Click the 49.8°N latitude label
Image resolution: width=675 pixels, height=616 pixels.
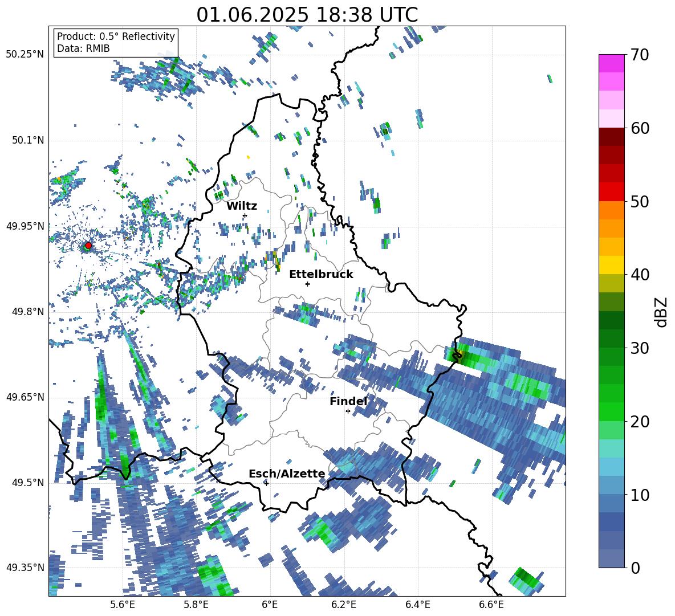(x=27, y=312)
